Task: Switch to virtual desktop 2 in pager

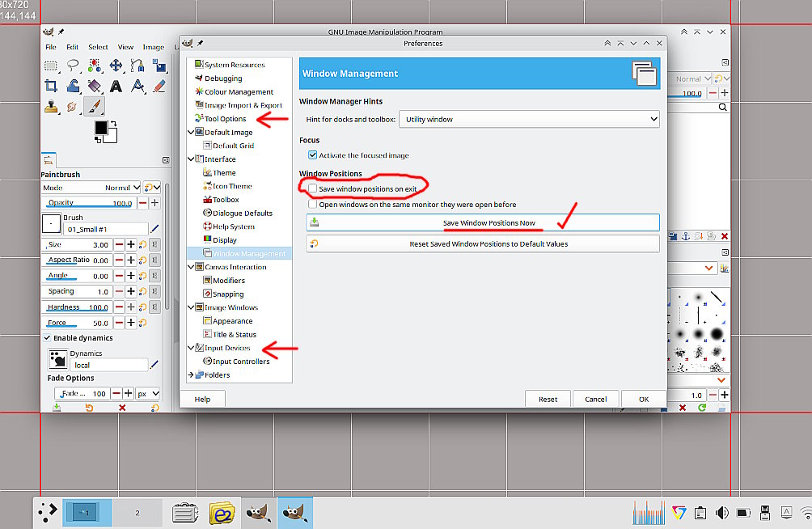Action: coord(137,513)
